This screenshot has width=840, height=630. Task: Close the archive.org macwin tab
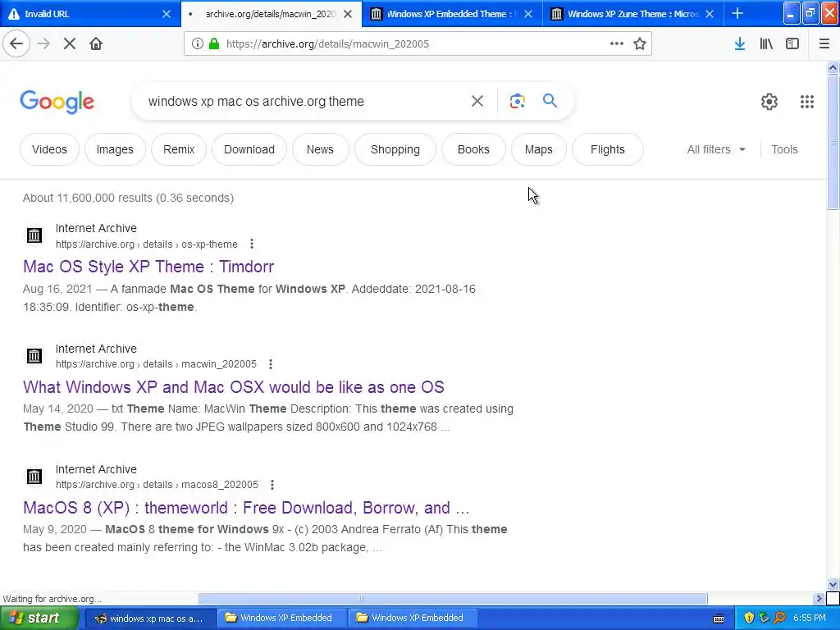click(x=348, y=14)
